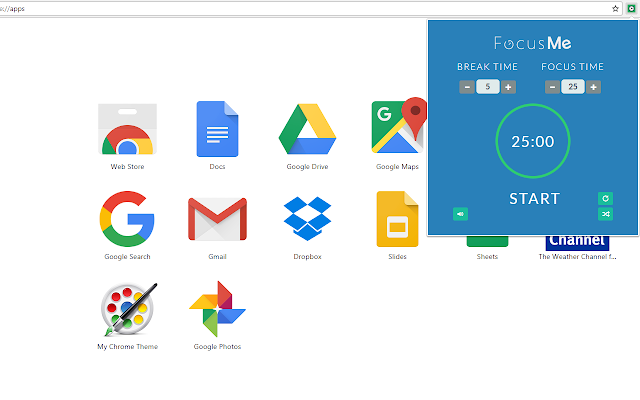
Task: Decrease the focus time
Action: (x=552, y=87)
